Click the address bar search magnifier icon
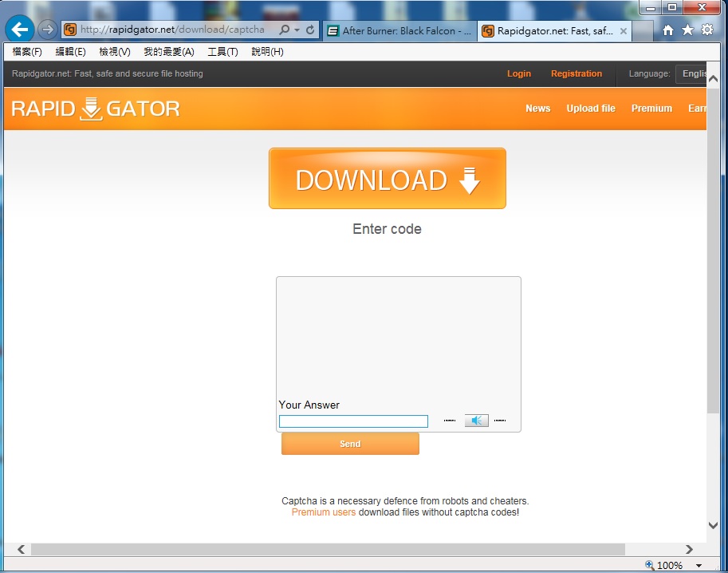Screen dimensions: 728x573 (x=284, y=30)
